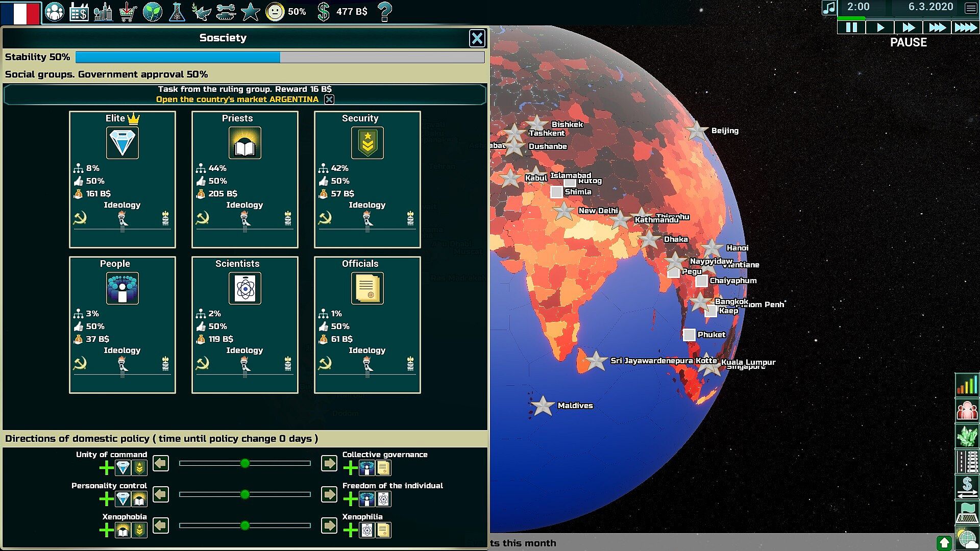This screenshot has width=980, height=551.
Task: Click the Beijing city star on globe
Action: [697, 131]
